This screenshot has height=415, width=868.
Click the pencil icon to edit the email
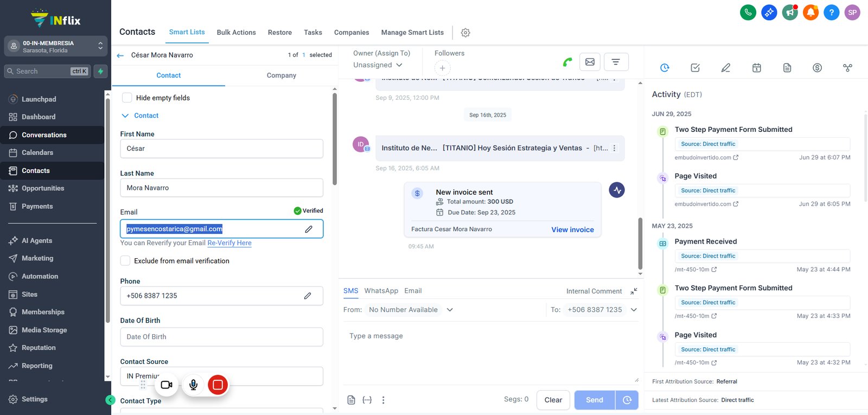pyautogui.click(x=309, y=229)
